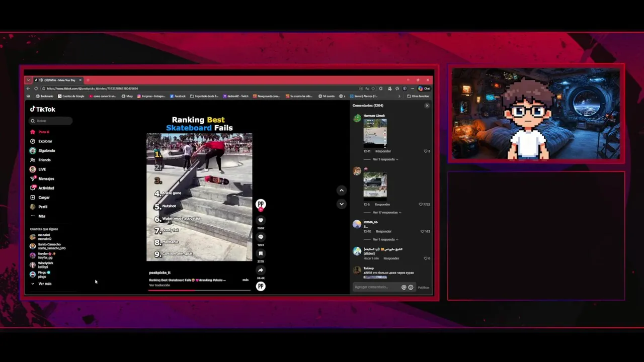Viewport: 644px width, 362px height.
Task: Click the Buscar search field
Action: click(x=51, y=121)
